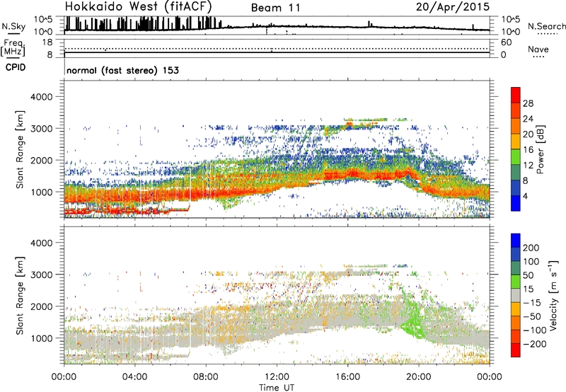
Task: Click noise spikes in N.Sky panel
Action: pos(143,23)
